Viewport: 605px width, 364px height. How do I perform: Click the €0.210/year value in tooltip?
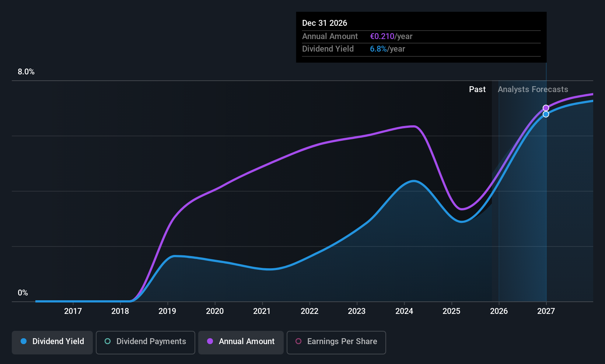click(x=391, y=36)
